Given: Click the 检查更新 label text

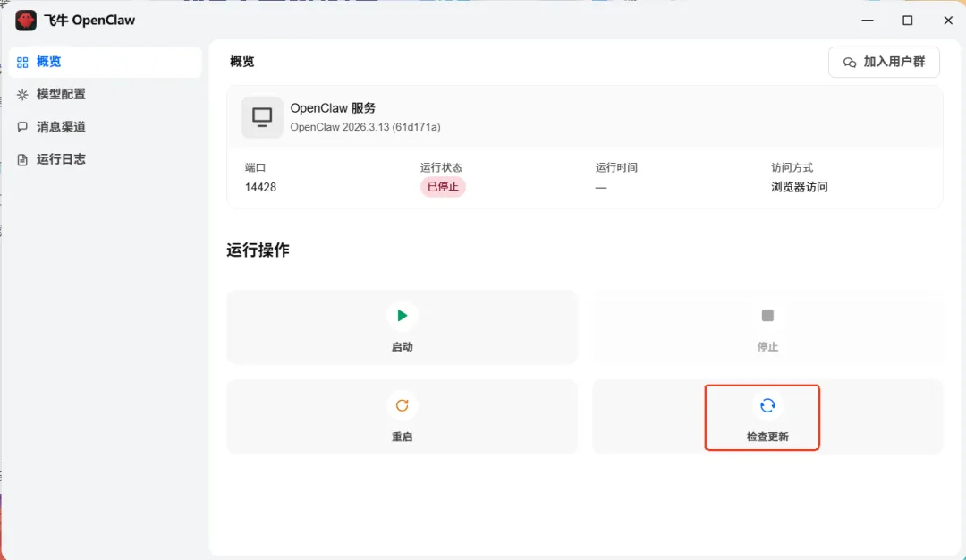Looking at the screenshot, I should pos(767,437).
